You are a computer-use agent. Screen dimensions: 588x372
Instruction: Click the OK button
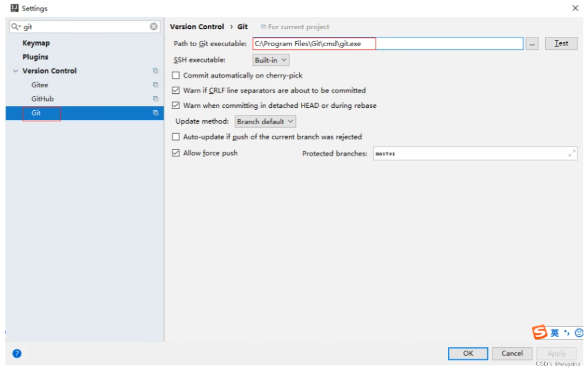(468, 353)
